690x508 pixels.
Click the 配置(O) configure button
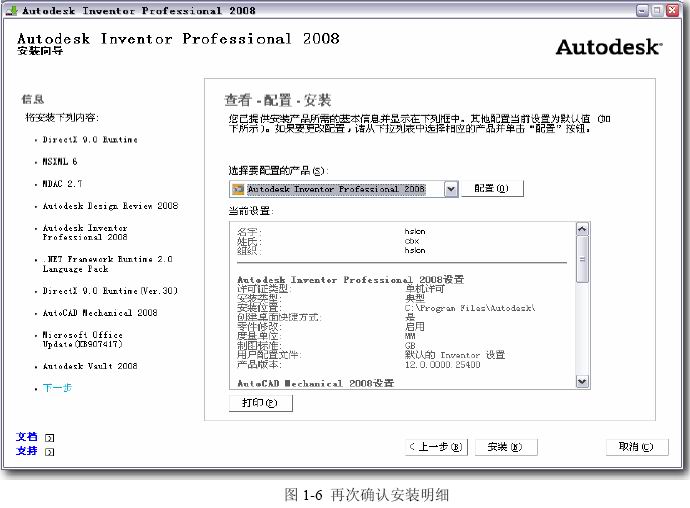492,188
